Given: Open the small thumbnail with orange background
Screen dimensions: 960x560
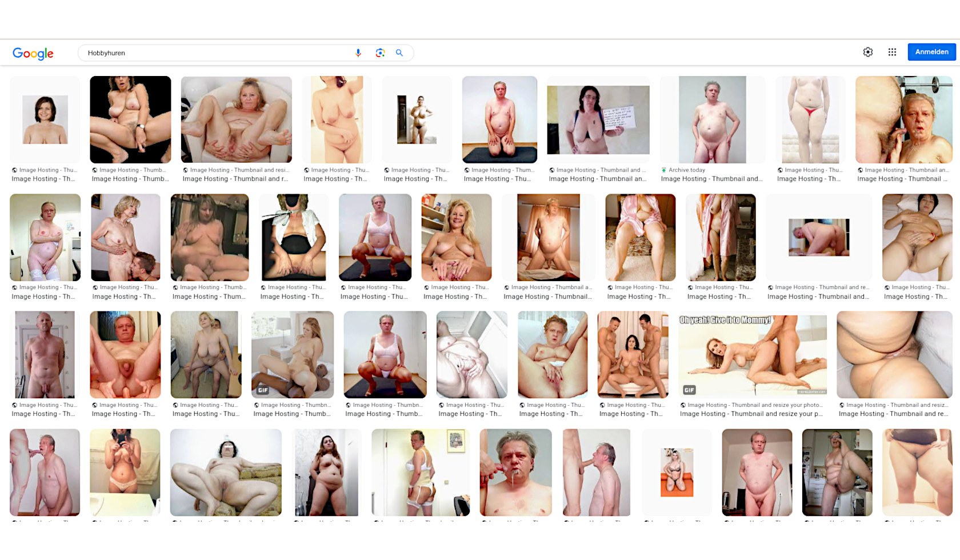Looking at the screenshot, I should coord(677,472).
